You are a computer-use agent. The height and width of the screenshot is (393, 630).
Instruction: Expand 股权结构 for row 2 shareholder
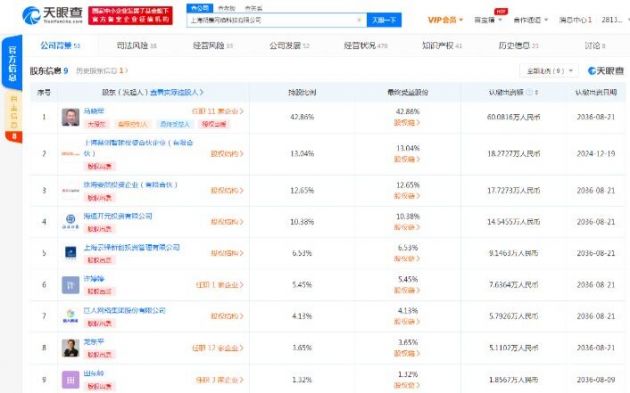coord(227,154)
